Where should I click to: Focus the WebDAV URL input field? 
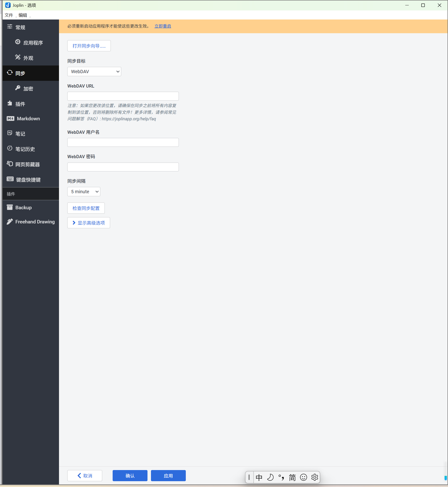point(123,96)
